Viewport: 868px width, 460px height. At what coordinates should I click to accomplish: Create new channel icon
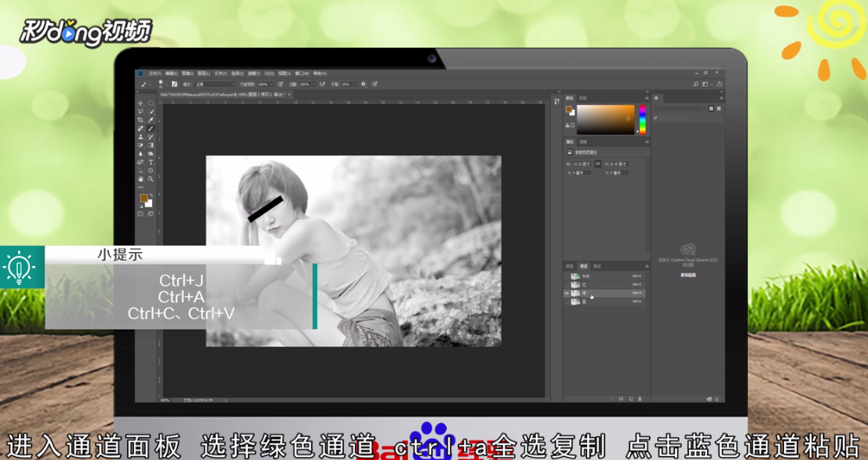tap(630, 399)
